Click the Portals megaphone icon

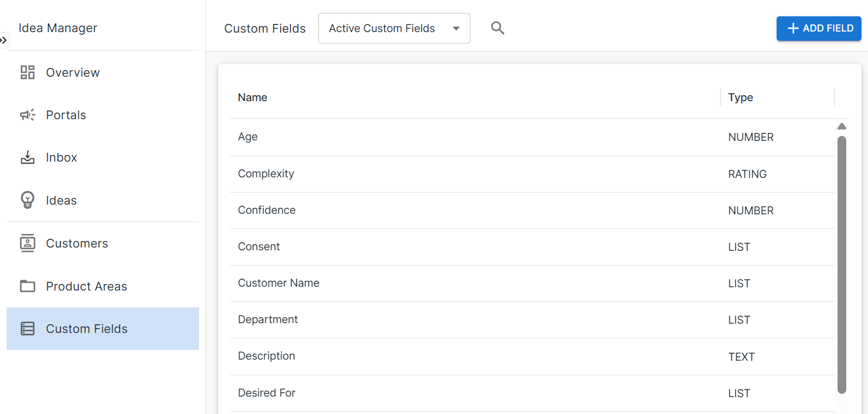pyautogui.click(x=27, y=115)
